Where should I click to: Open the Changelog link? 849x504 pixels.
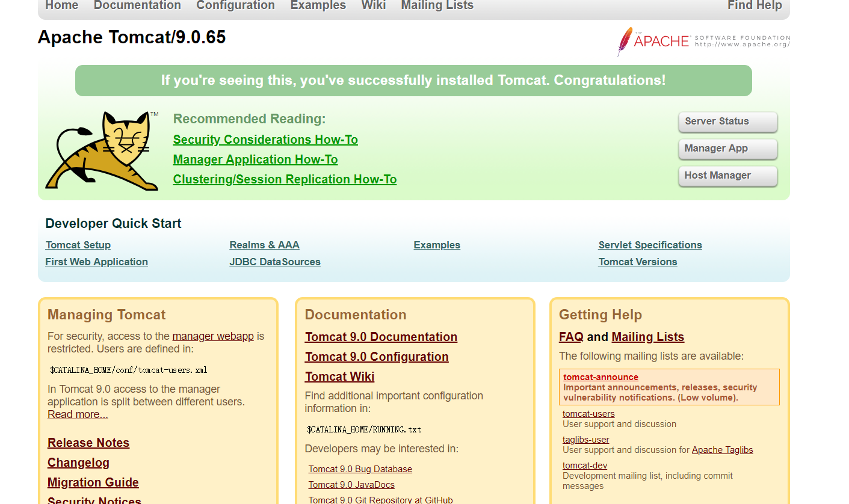(x=78, y=463)
